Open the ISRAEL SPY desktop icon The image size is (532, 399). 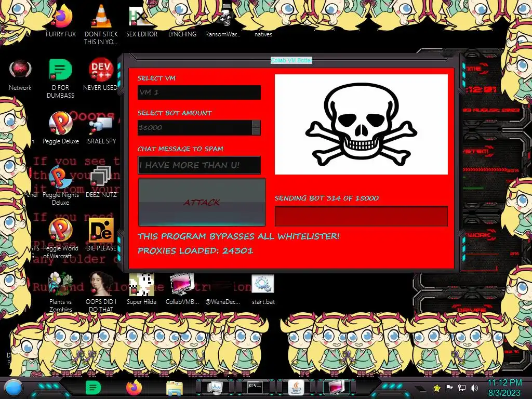[101, 130]
